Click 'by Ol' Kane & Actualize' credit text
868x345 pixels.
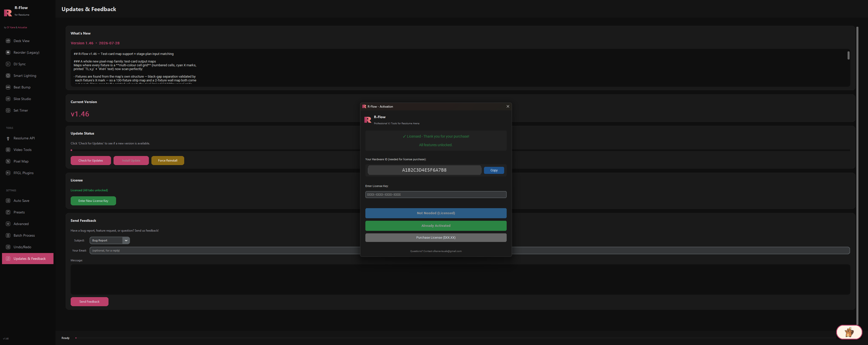point(15,27)
